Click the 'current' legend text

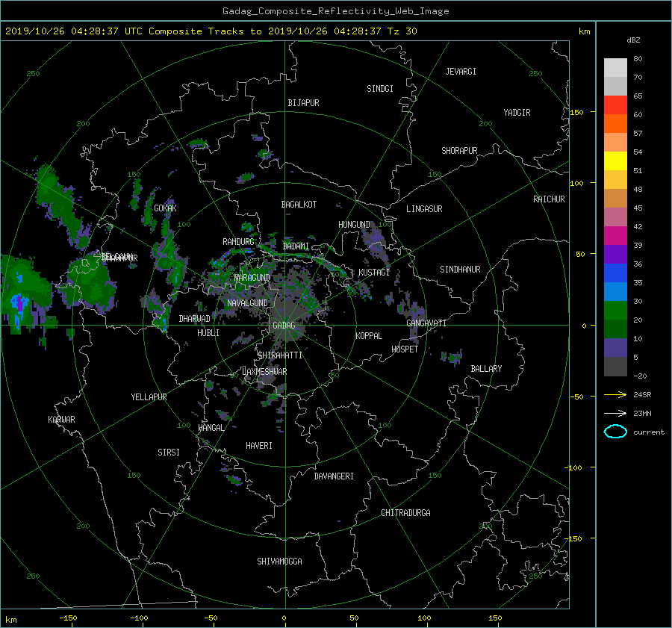click(649, 432)
